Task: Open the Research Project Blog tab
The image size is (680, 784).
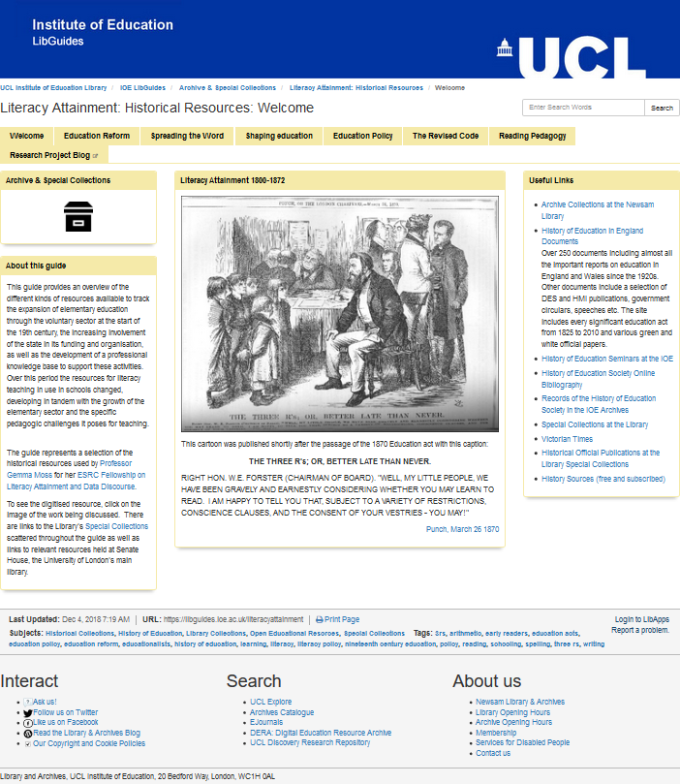Action: (x=53, y=155)
